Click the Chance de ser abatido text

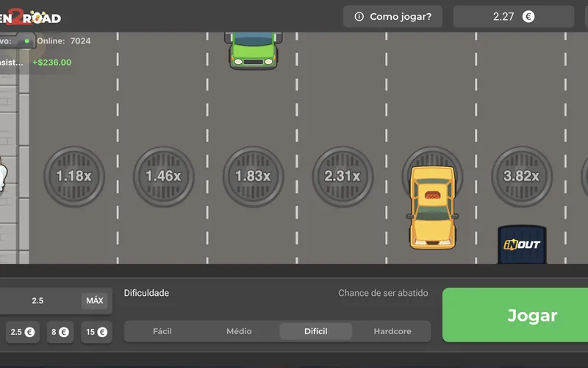pyautogui.click(x=383, y=293)
